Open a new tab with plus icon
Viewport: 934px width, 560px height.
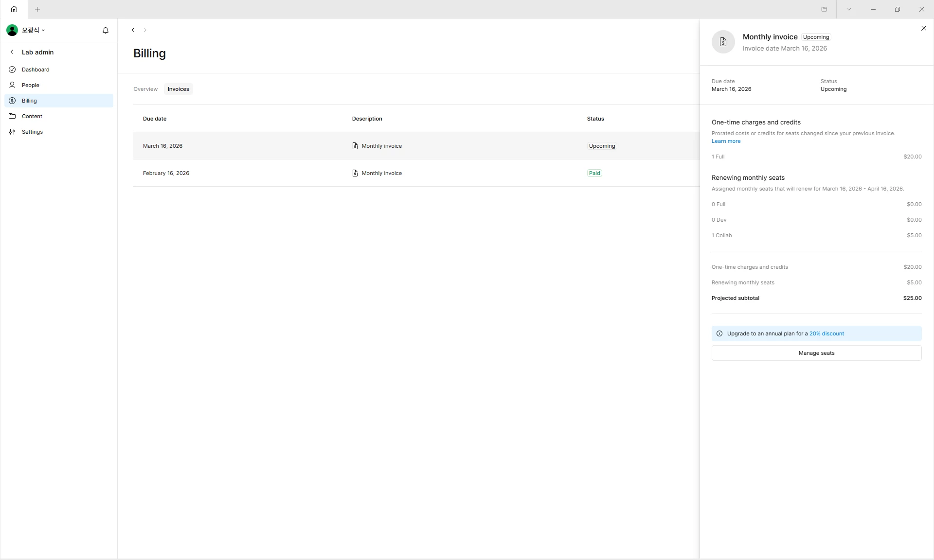(x=37, y=9)
